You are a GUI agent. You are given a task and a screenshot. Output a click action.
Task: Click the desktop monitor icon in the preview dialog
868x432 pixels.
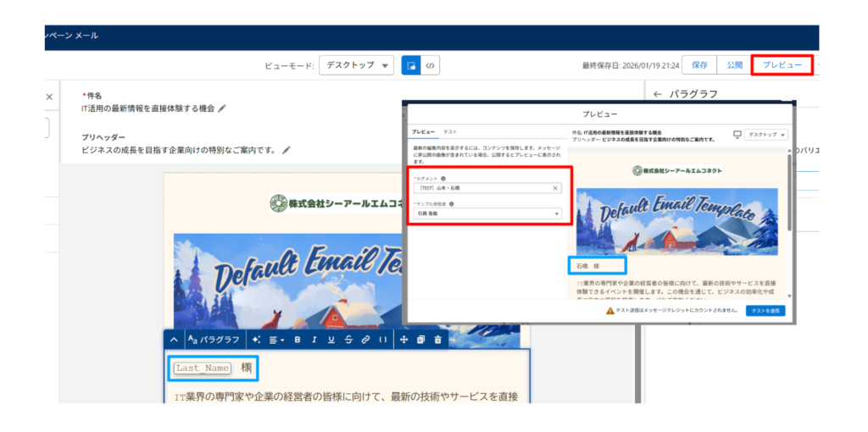pos(737,135)
